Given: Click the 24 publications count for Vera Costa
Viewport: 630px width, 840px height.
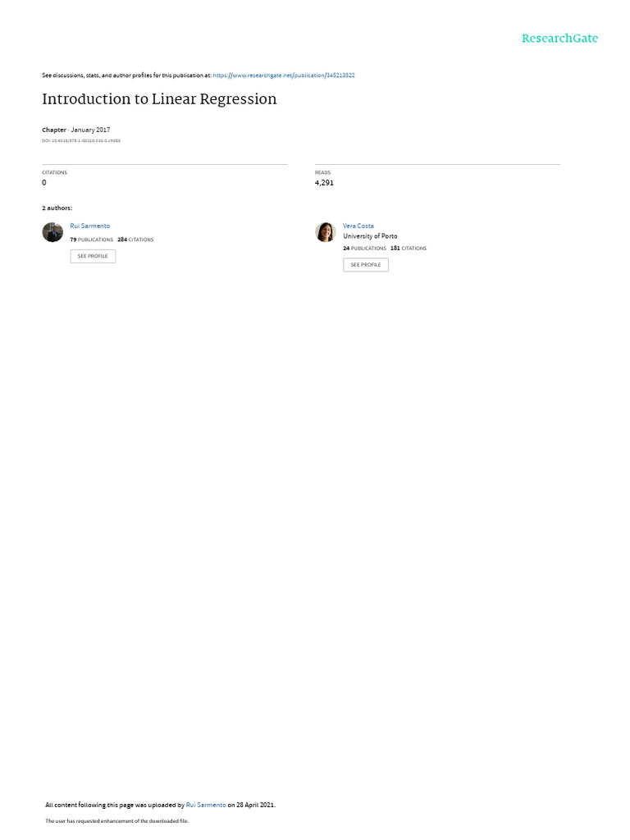Looking at the screenshot, I should pyautogui.click(x=364, y=248).
